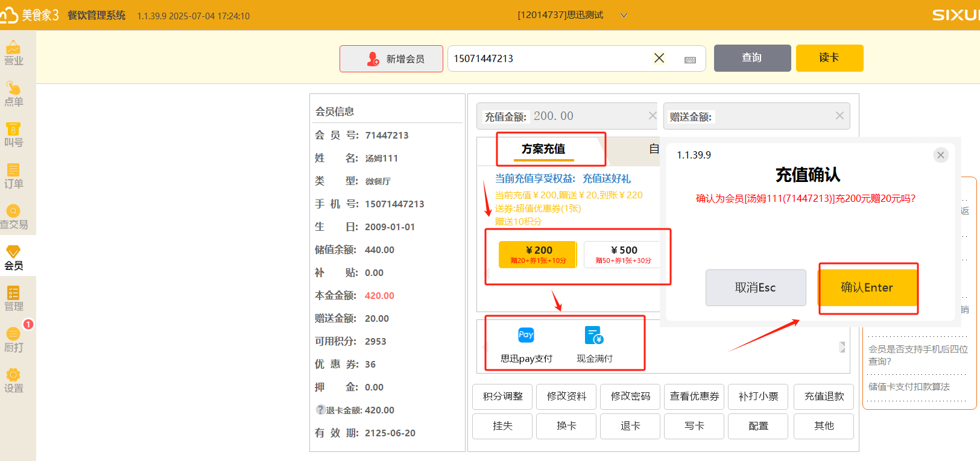Cancel the recharge with 取消Esc

click(756, 287)
